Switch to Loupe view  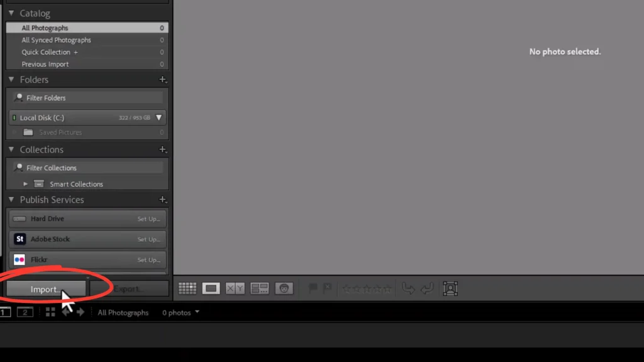coord(211,288)
